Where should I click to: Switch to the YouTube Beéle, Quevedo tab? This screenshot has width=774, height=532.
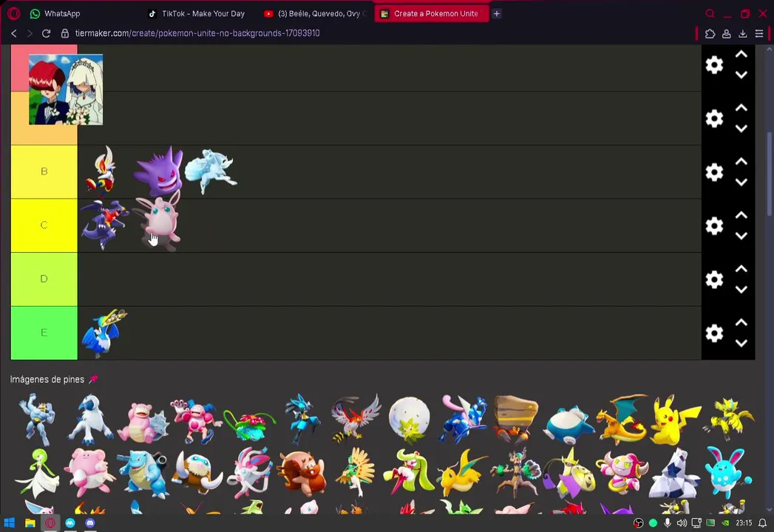[x=316, y=14]
